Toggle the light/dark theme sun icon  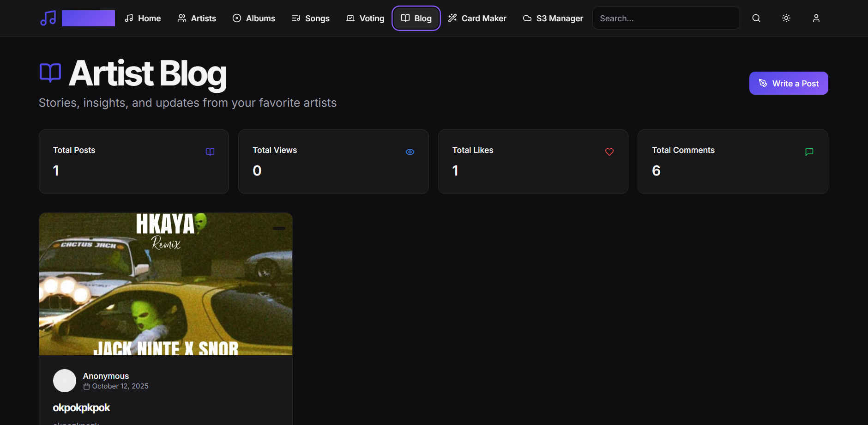786,18
